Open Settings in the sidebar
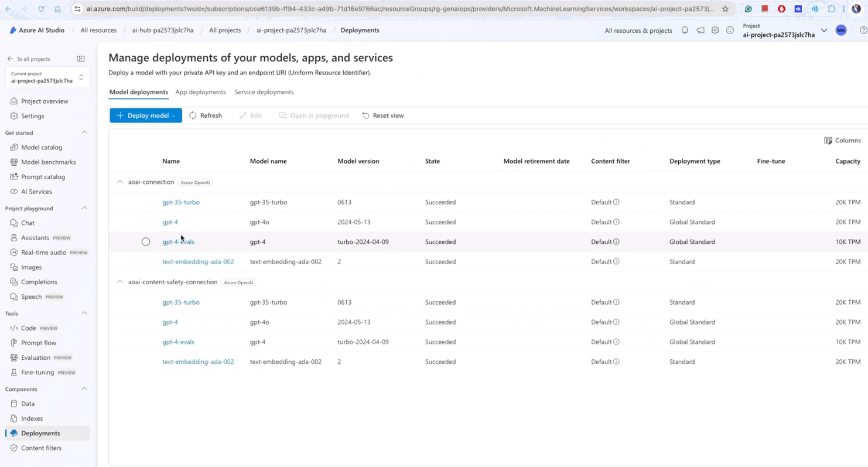Screen dimensions: 868x467 tap(33, 116)
